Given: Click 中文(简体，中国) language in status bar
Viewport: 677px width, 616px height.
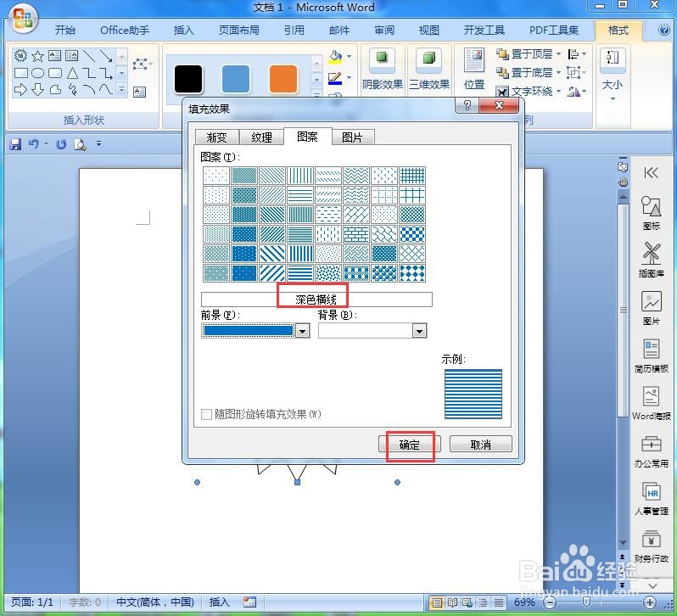Looking at the screenshot, I should (154, 602).
